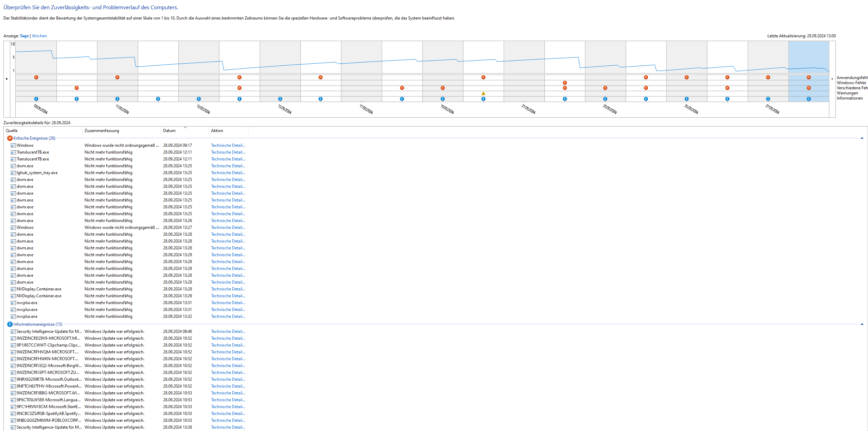868x431 pixels.
Task: Sort list by the Datum column
Action: [x=169, y=131]
